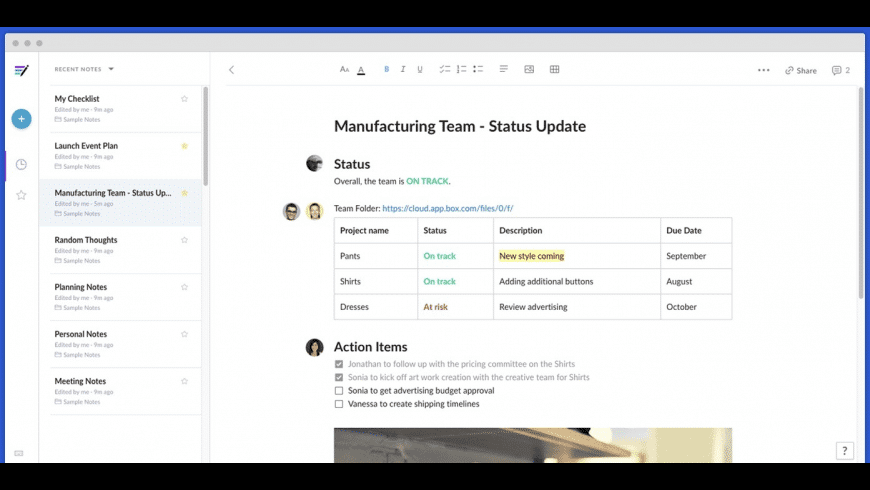Image resolution: width=870 pixels, height=490 pixels.
Task: Click the avatar beside Action Items heading
Action: (315, 347)
